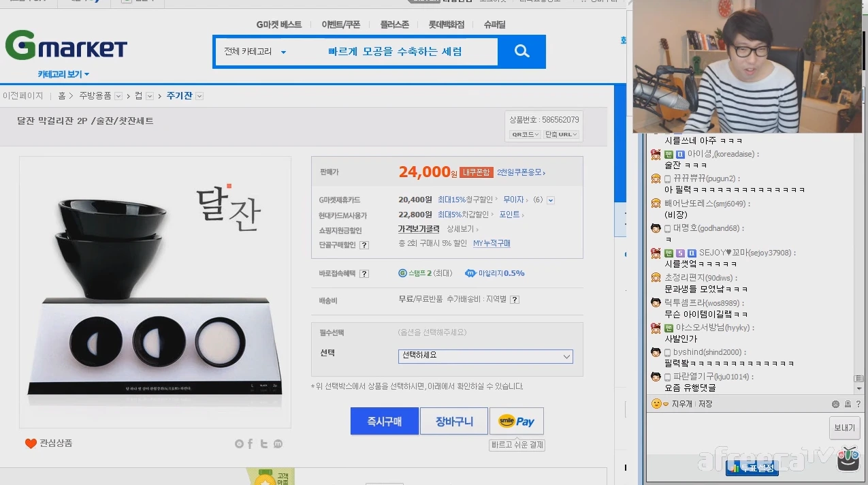
Task: Open the MY누적구매 link
Action: coord(492,243)
